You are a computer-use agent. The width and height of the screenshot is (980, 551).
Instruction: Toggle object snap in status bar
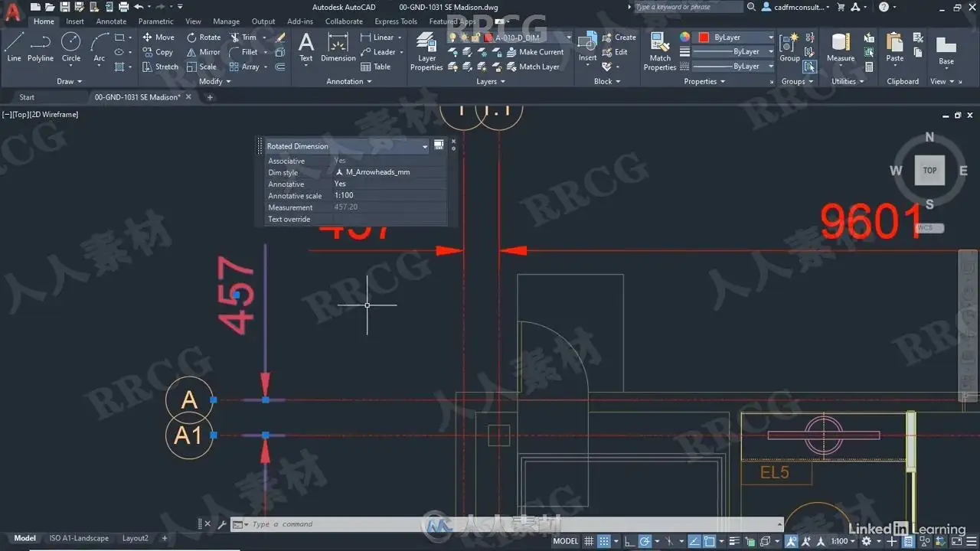click(x=711, y=541)
